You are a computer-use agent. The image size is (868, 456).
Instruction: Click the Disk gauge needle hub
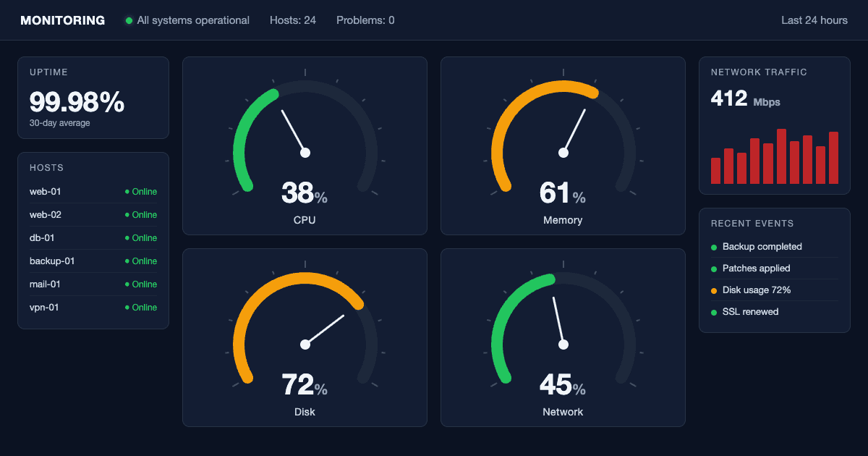pyautogui.click(x=305, y=345)
